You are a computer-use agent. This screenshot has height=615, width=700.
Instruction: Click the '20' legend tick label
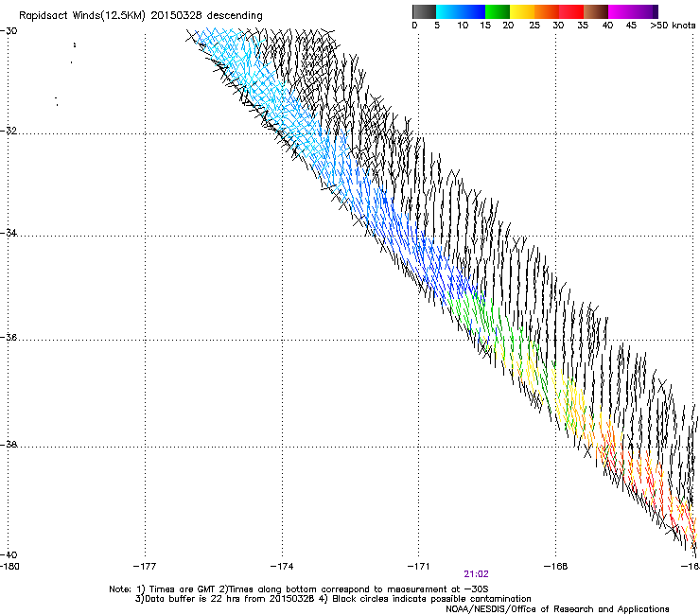tap(508, 26)
